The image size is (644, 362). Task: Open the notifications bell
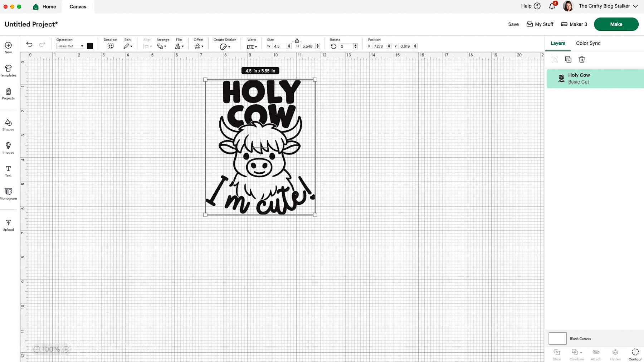[552, 6]
